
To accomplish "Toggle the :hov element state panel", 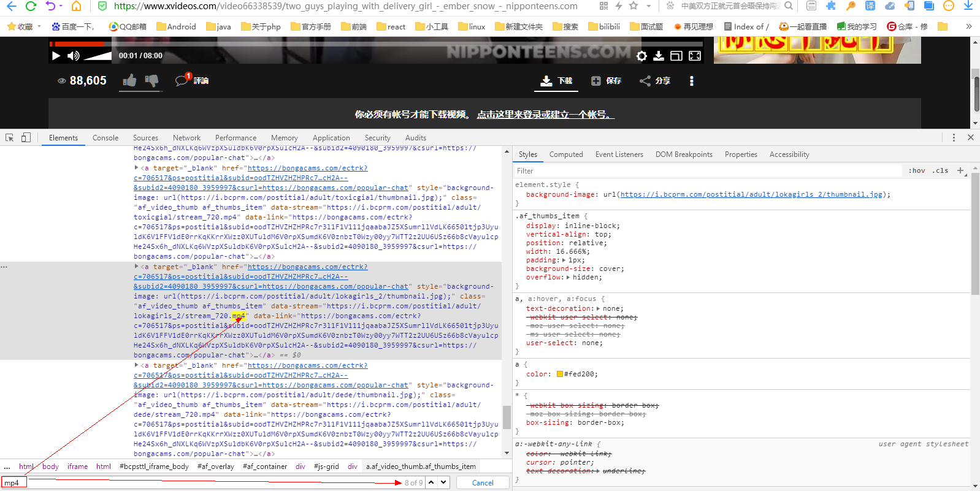I will pyautogui.click(x=916, y=170).
